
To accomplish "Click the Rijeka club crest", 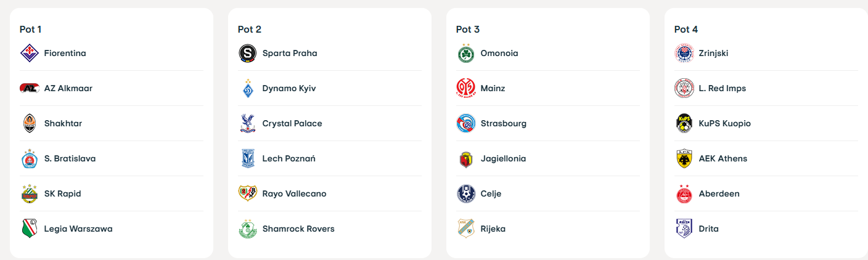I will point(465,229).
